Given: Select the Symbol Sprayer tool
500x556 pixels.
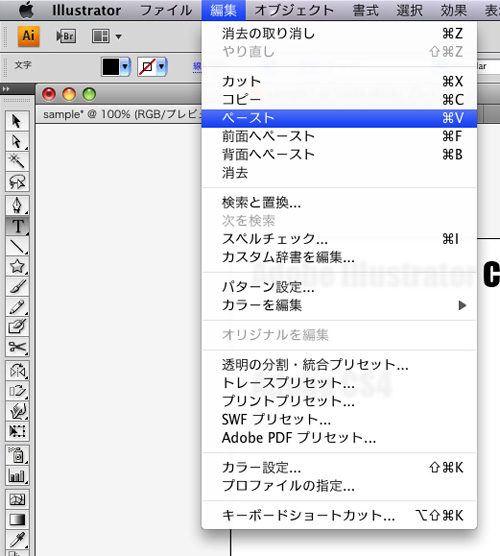Looking at the screenshot, I should (17, 455).
